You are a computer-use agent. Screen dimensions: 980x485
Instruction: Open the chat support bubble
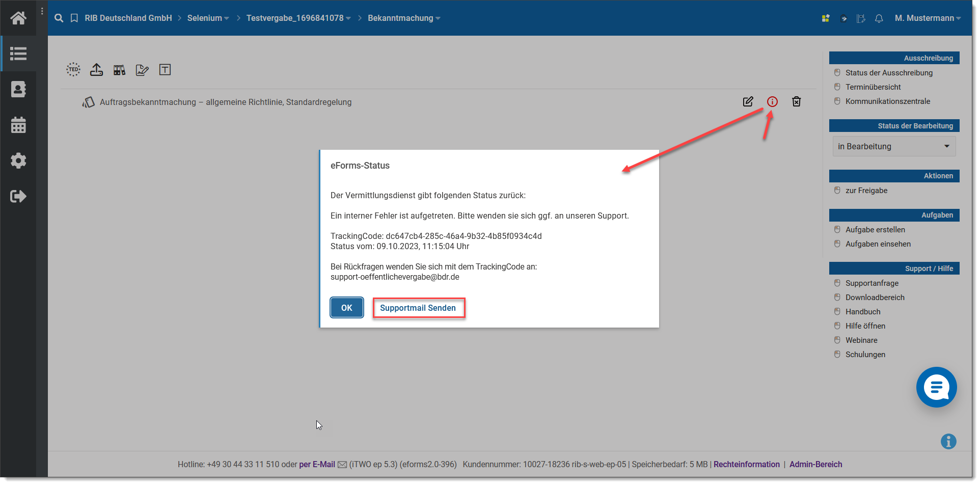pyautogui.click(x=936, y=387)
